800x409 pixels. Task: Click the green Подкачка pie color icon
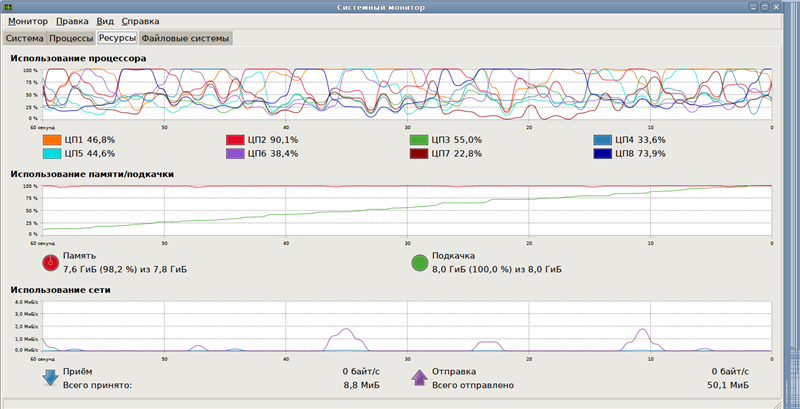coord(419,263)
